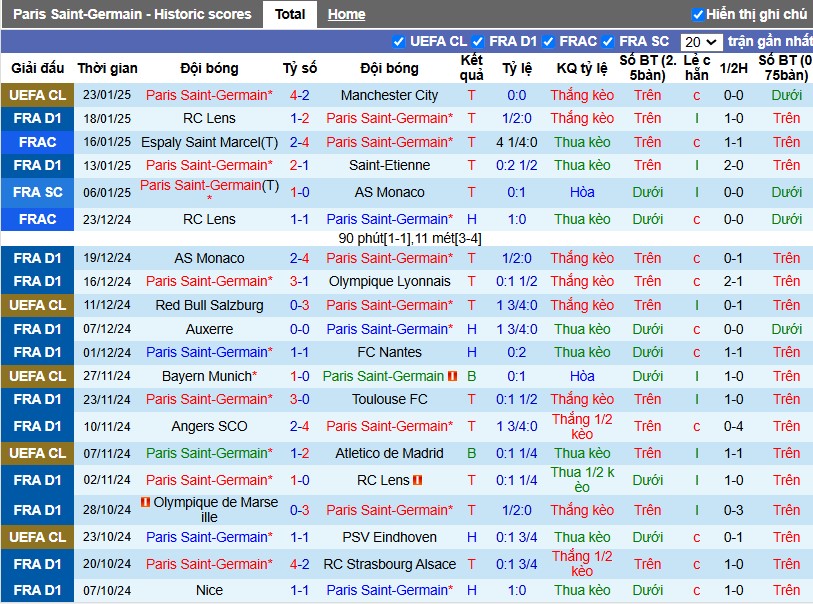Uncheck the FRA D1 filter checkbox
This screenshot has width=813, height=604.
click(478, 41)
